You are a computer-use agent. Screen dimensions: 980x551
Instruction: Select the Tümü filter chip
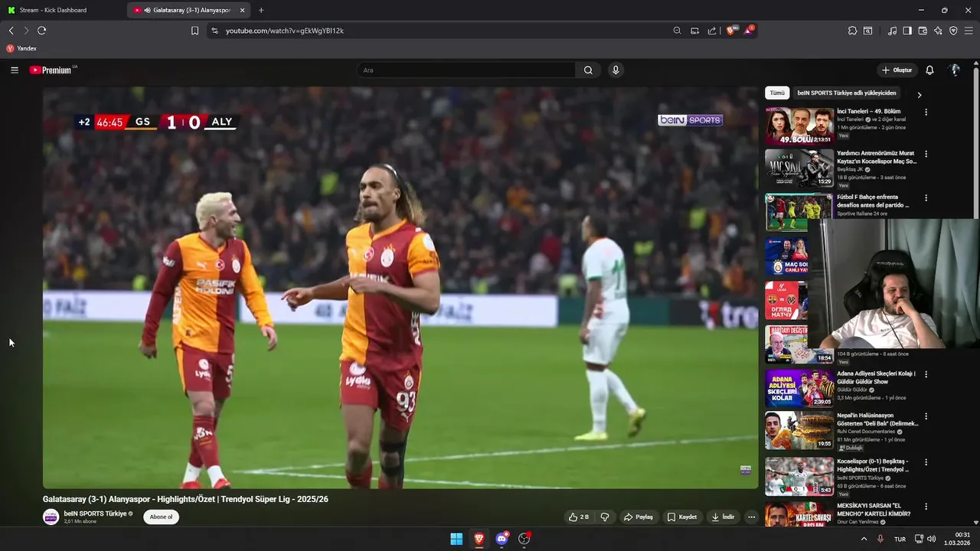tap(777, 93)
